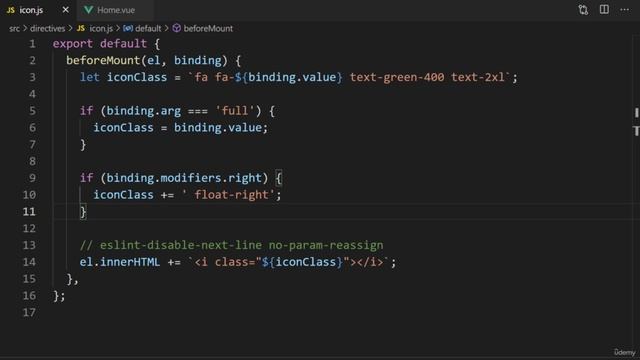The image size is (640, 360).
Task: Select the icon.js editor tab
Action: tap(38, 10)
